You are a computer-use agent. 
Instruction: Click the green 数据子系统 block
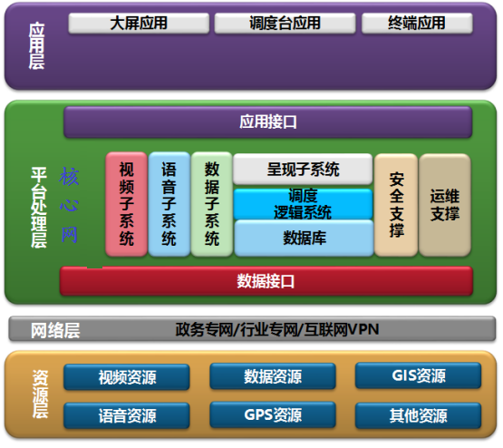point(212,204)
